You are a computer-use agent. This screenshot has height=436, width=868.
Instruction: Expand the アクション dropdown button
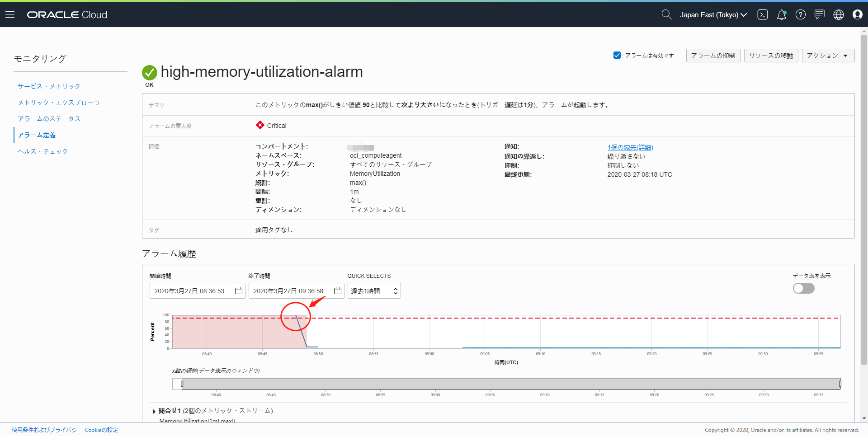coord(828,56)
